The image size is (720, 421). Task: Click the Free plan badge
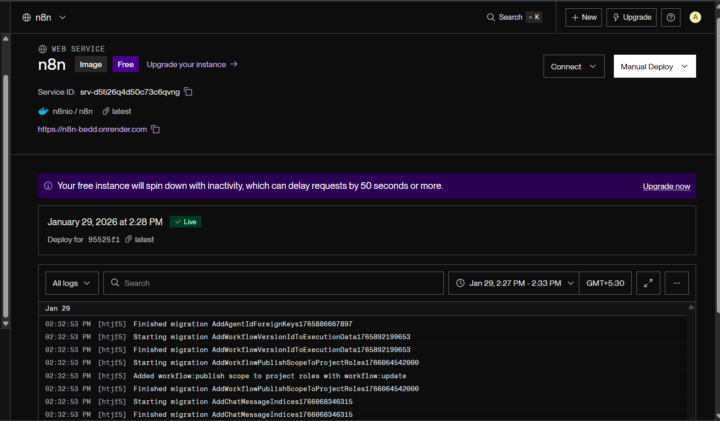coord(125,64)
